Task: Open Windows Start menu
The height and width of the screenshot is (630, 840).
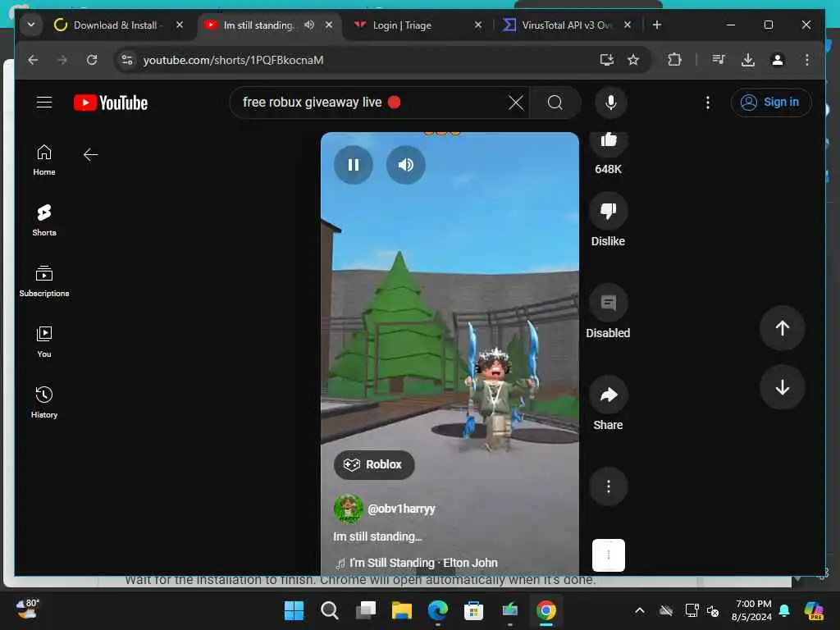Action: coord(294,610)
